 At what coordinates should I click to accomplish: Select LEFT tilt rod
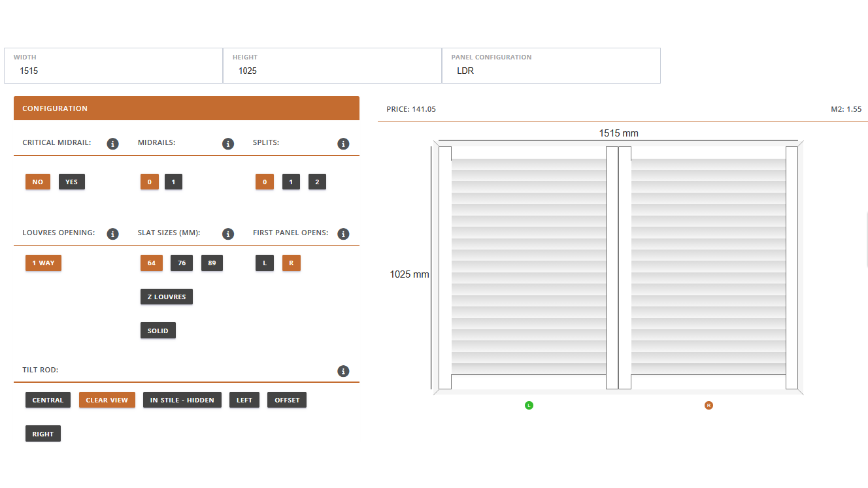[244, 400]
